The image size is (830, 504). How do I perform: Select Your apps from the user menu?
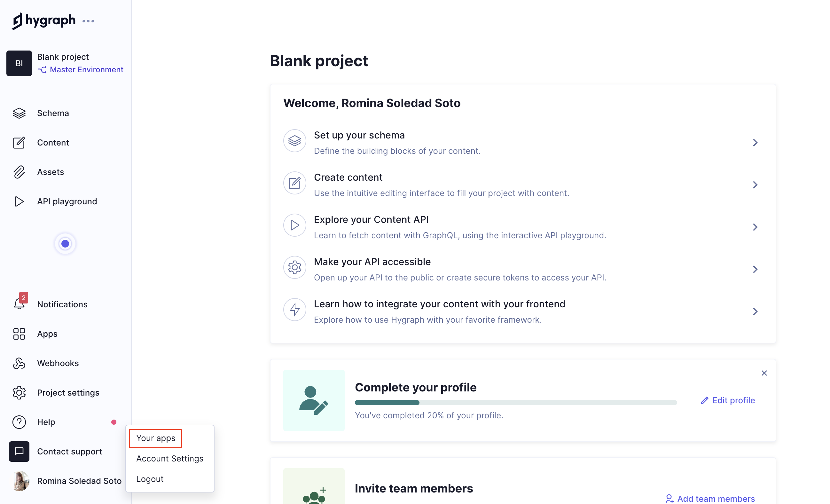coord(156,438)
